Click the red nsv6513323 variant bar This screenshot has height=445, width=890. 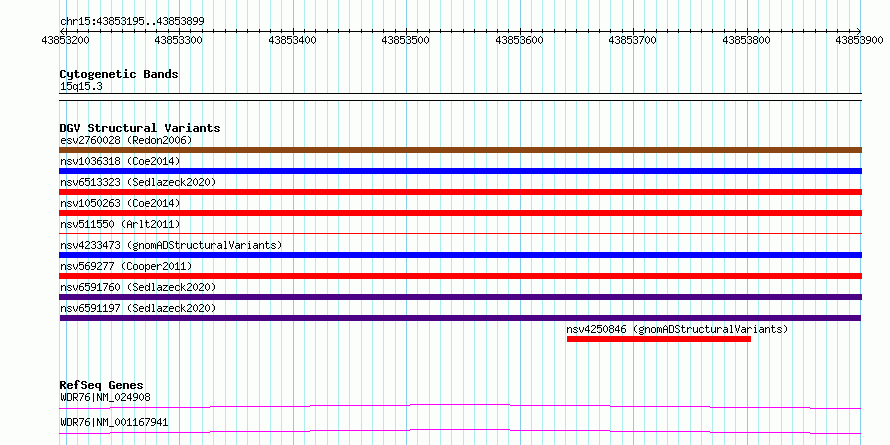pyautogui.click(x=460, y=192)
